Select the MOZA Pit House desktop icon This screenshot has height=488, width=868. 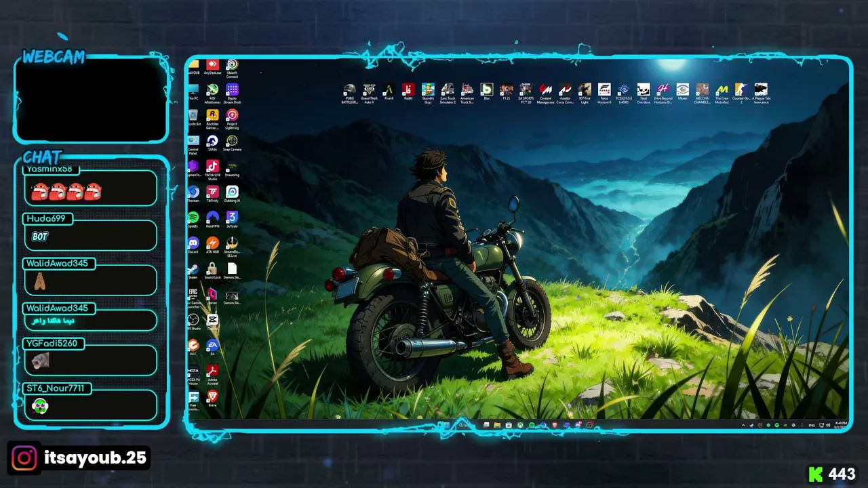click(x=193, y=375)
